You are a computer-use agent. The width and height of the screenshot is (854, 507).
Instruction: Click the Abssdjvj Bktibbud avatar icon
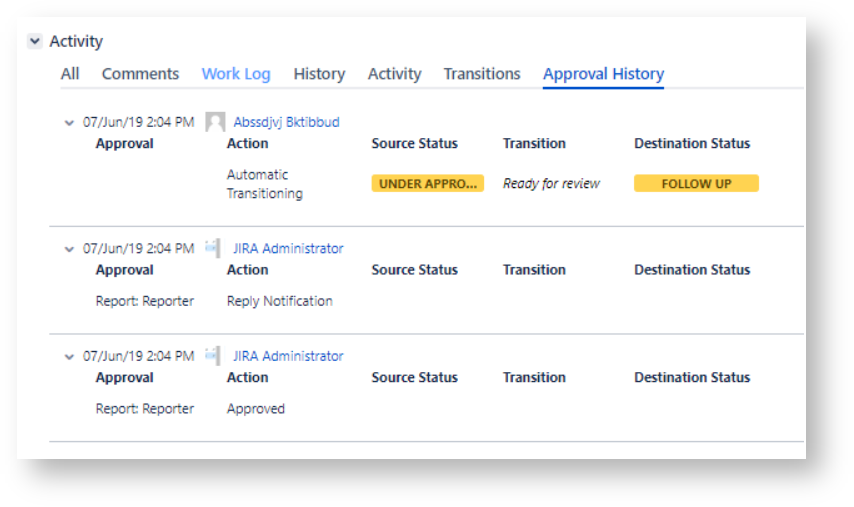215,122
